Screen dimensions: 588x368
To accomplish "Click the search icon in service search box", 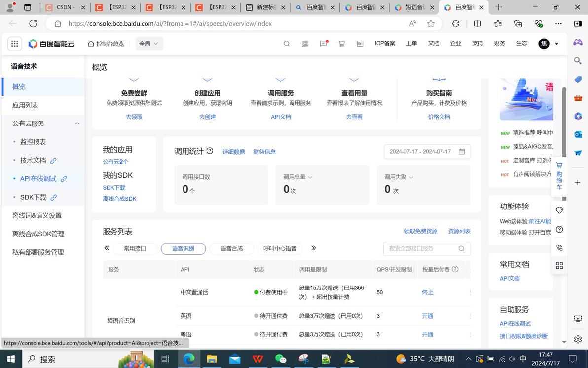I will [x=462, y=248].
